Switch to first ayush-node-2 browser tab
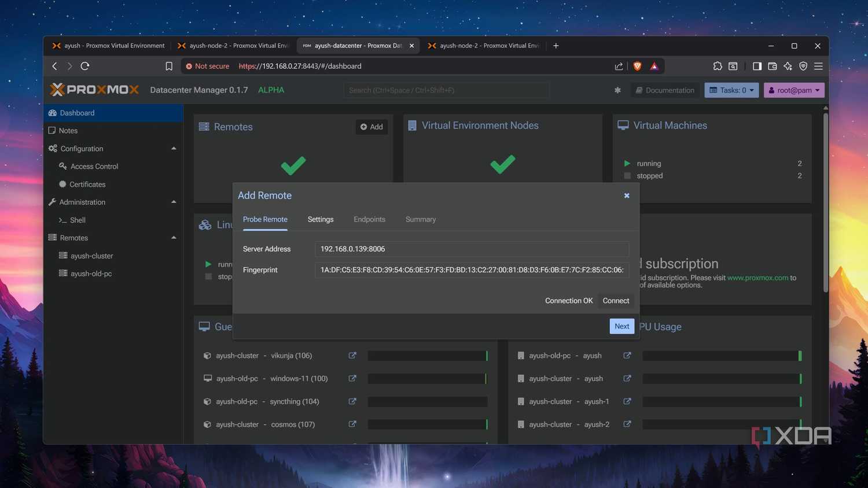Image resolution: width=868 pixels, height=488 pixels. tap(233, 46)
